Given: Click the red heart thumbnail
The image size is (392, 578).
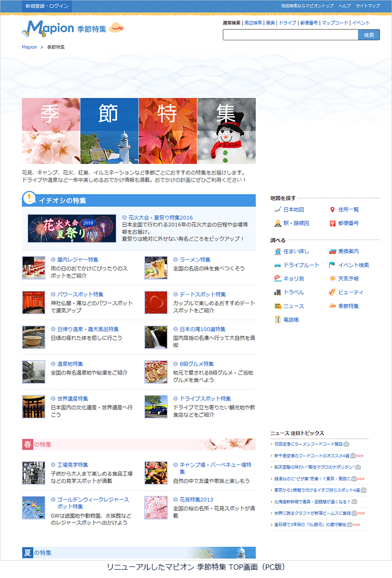Looking at the screenshot, I should coord(156,302).
